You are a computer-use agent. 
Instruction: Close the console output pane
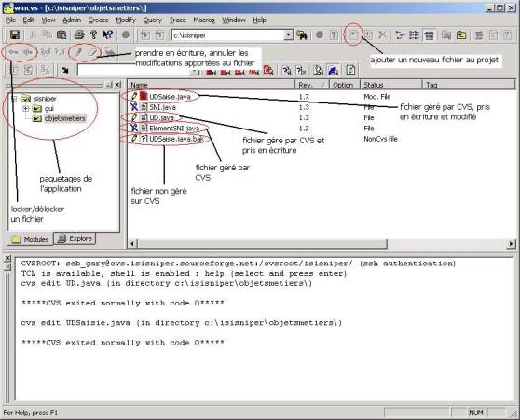pos(7,258)
